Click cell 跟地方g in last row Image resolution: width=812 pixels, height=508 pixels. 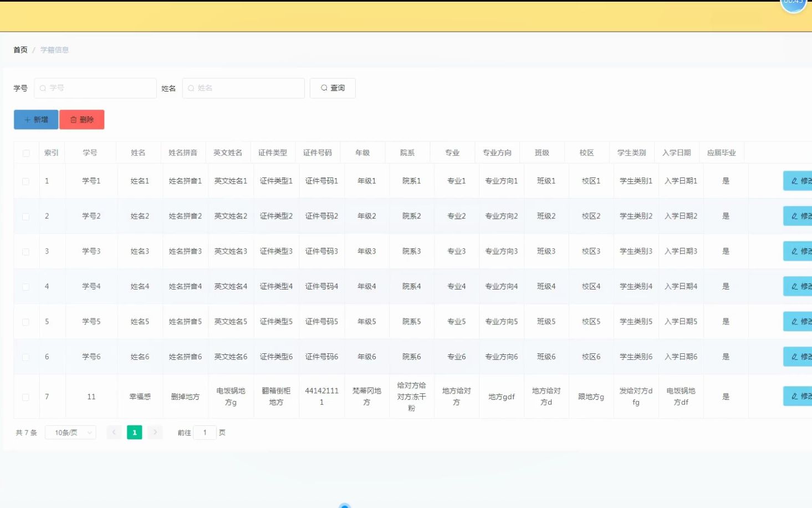(591, 397)
